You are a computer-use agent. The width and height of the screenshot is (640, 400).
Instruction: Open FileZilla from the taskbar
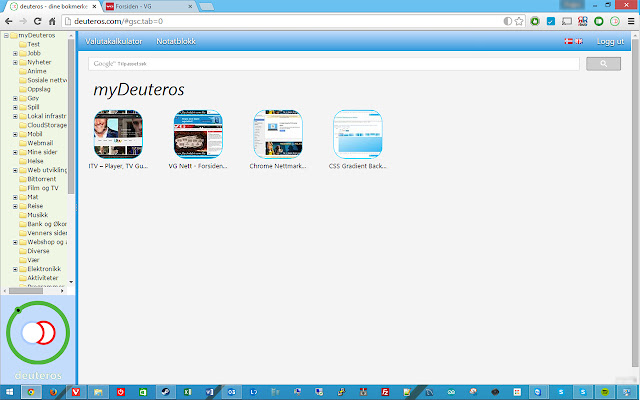385,392
